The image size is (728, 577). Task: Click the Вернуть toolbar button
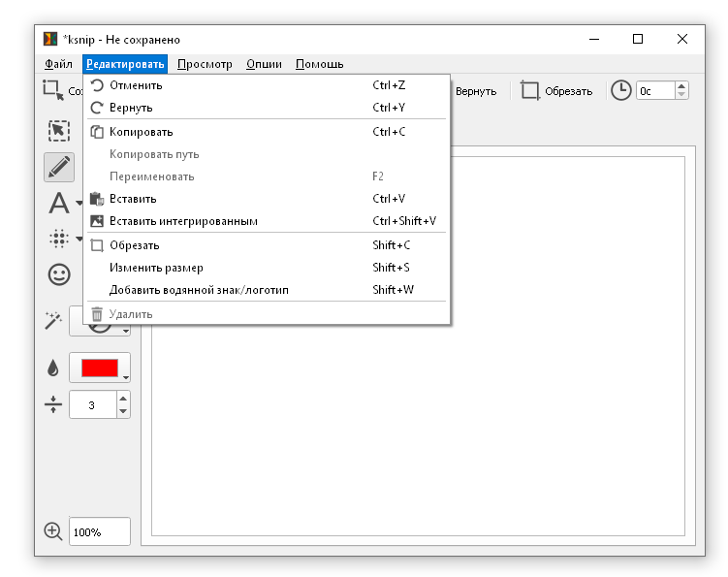[x=476, y=91]
